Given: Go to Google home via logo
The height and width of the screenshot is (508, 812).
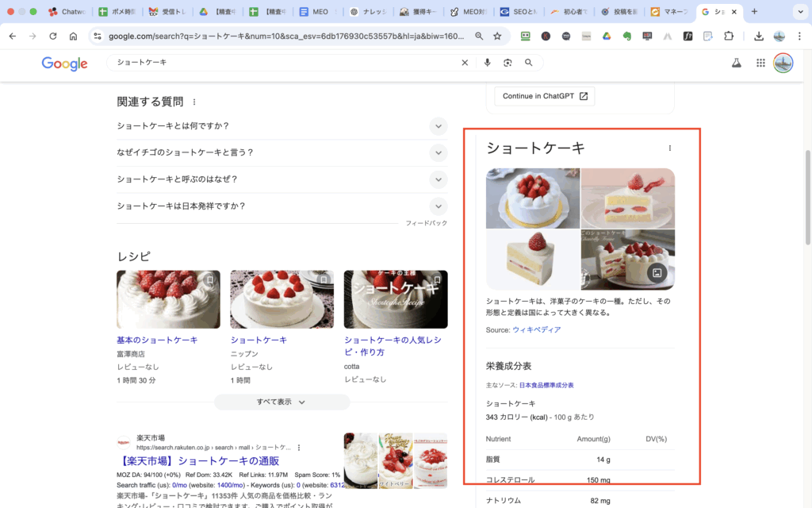Looking at the screenshot, I should (65, 63).
